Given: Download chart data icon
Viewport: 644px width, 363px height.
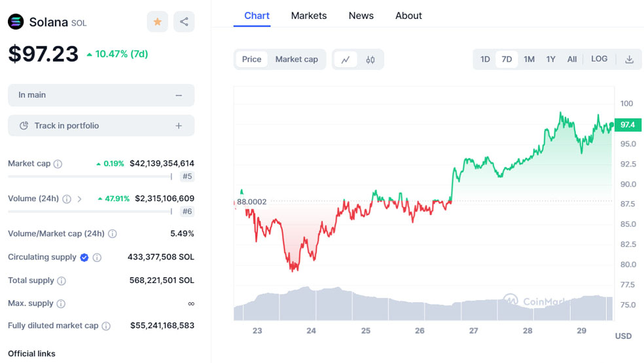Looking at the screenshot, I should point(629,59).
